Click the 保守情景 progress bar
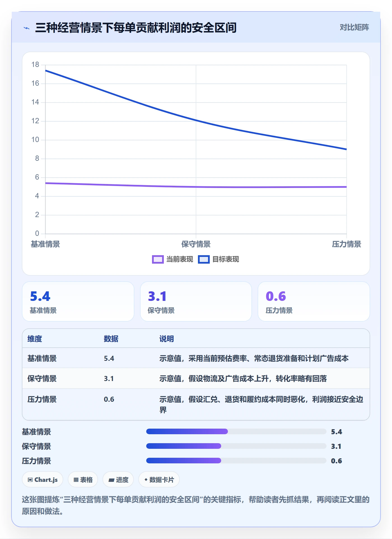Image resolution: width=392 pixels, height=539 pixels. 236,446
